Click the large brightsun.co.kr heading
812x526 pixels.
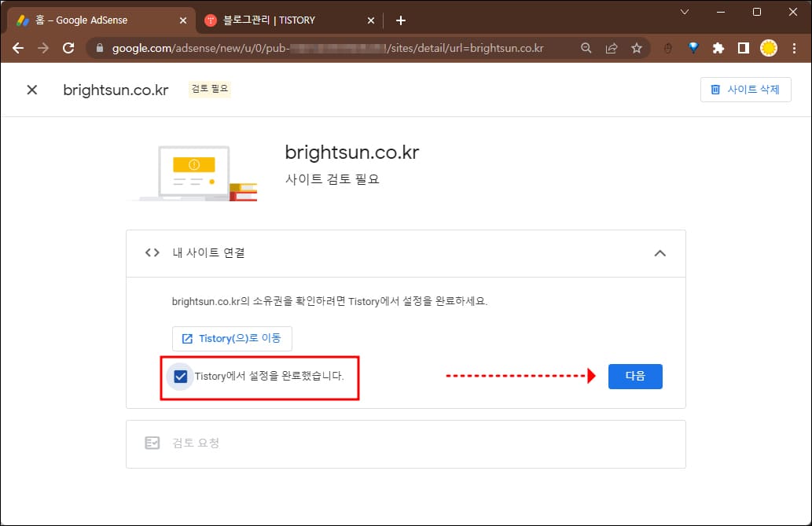tap(352, 153)
